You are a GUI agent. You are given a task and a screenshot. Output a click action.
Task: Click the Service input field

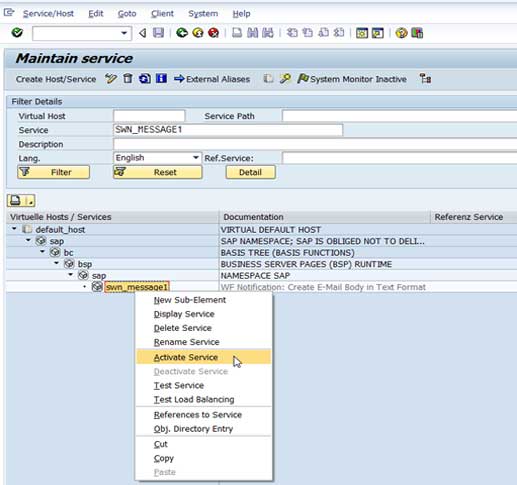[x=228, y=130]
